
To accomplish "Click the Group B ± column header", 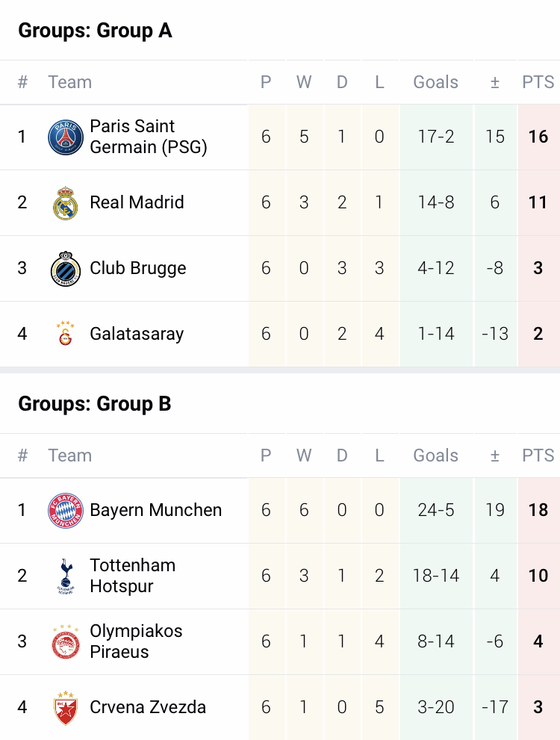I will coord(494,455).
